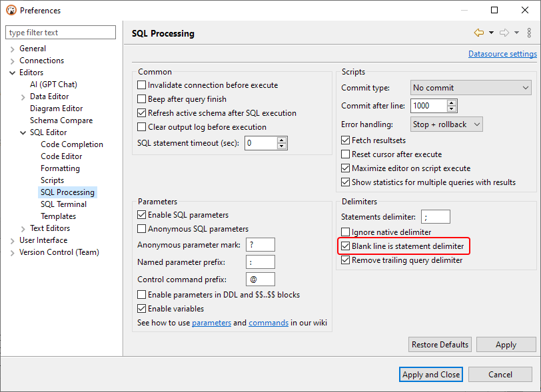Click the Restore Defaults button
The height and width of the screenshot is (392, 541).
point(440,344)
